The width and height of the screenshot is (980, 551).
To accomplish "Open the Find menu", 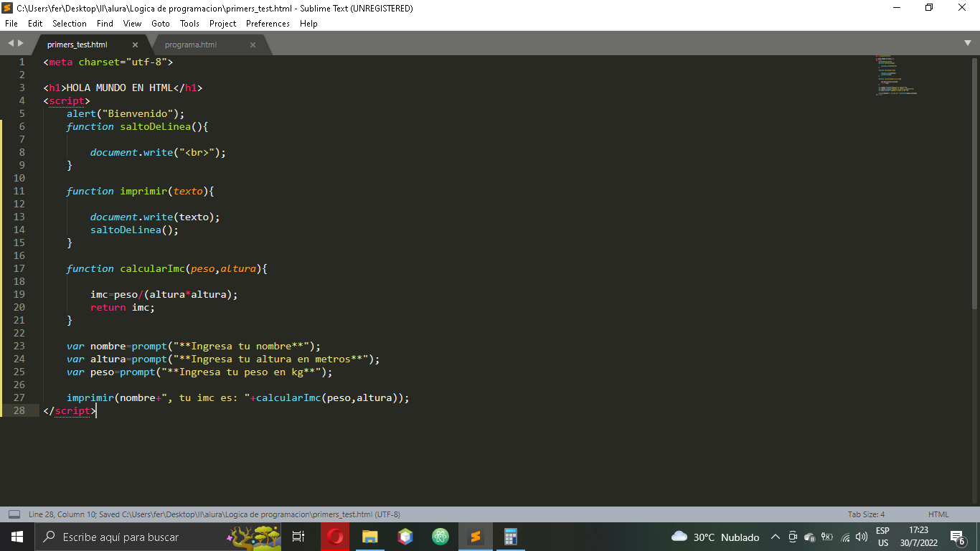I will 105,24.
